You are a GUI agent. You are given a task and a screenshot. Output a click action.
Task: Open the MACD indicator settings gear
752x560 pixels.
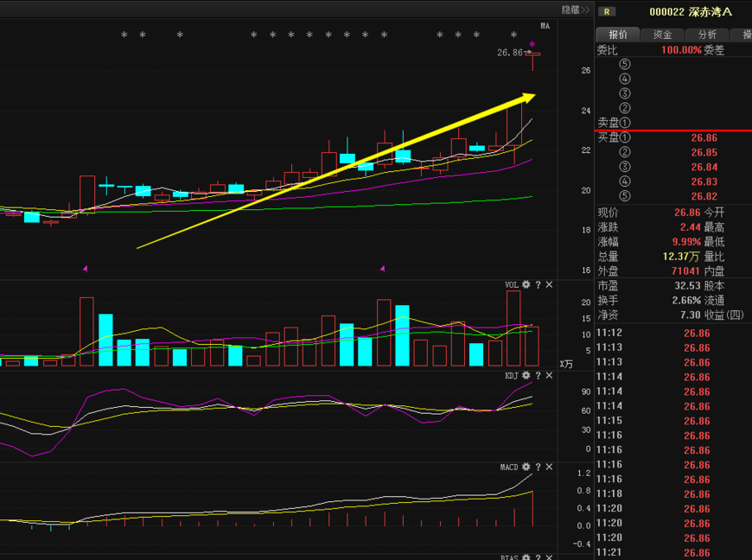pos(526,467)
